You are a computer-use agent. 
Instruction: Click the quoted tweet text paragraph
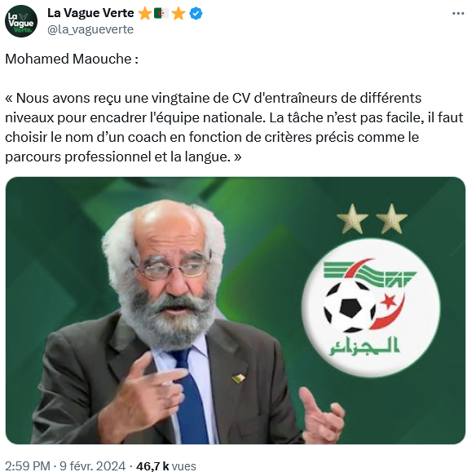pyautogui.click(x=234, y=127)
